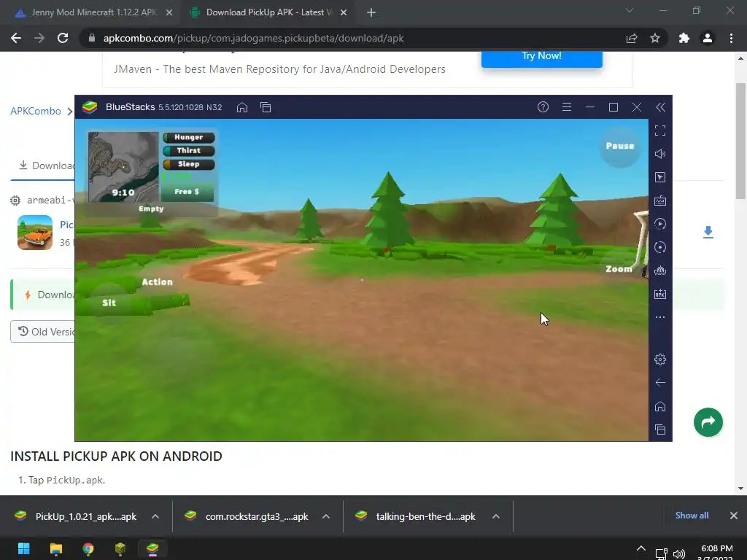This screenshot has width=747, height=560.
Task: Show more BlueStacks sidebar tools (three dots)
Action: pos(660,317)
